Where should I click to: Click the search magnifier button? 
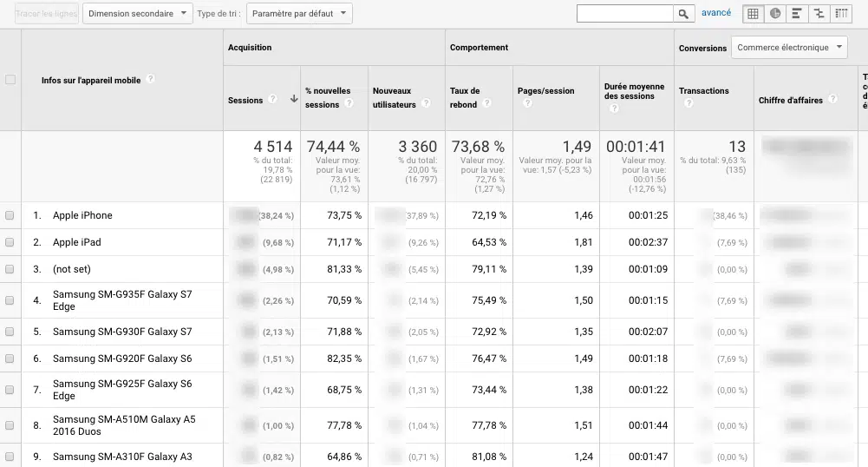685,14
